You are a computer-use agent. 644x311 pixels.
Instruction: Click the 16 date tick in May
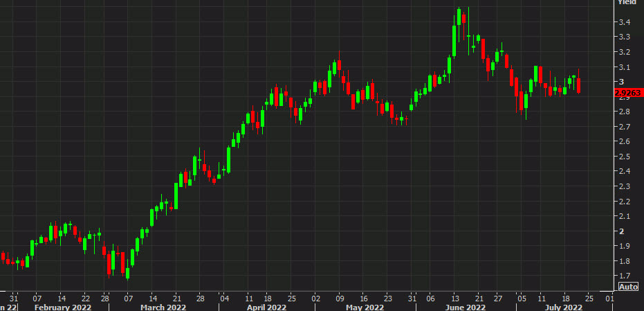[x=363, y=299]
